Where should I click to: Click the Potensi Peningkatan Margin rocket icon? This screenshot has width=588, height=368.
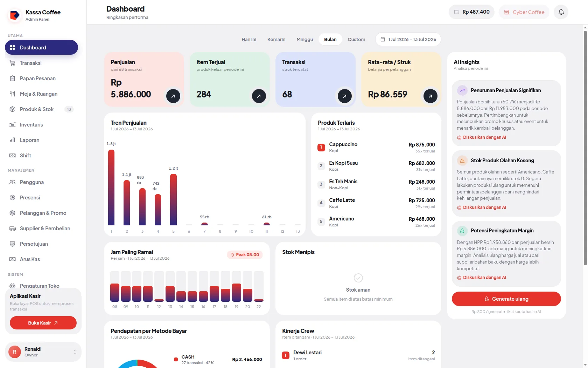tap(462, 231)
